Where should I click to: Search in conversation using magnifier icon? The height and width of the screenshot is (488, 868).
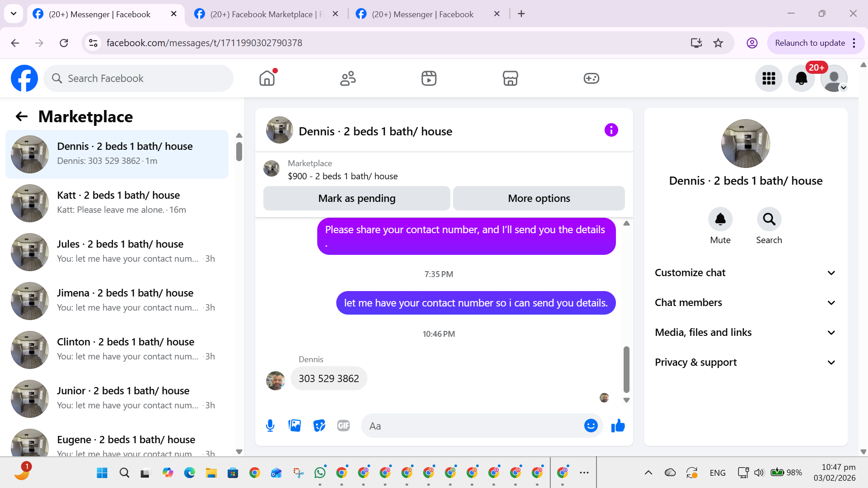[769, 220]
